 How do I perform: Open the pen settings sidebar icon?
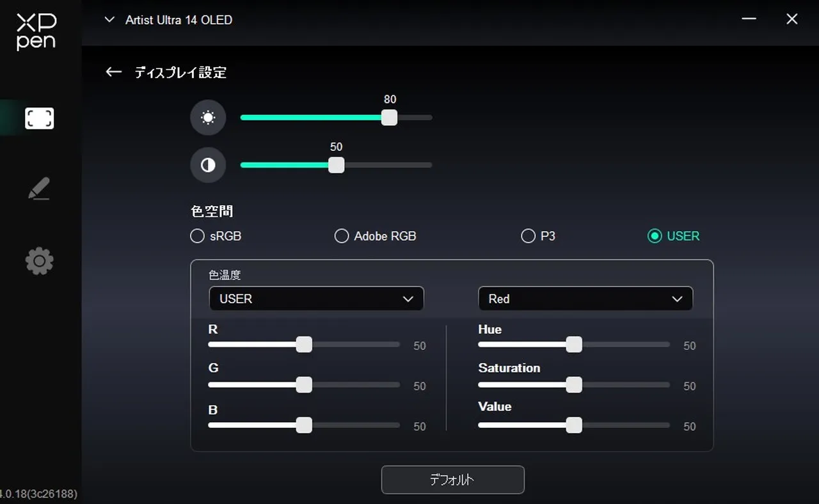[x=39, y=189]
